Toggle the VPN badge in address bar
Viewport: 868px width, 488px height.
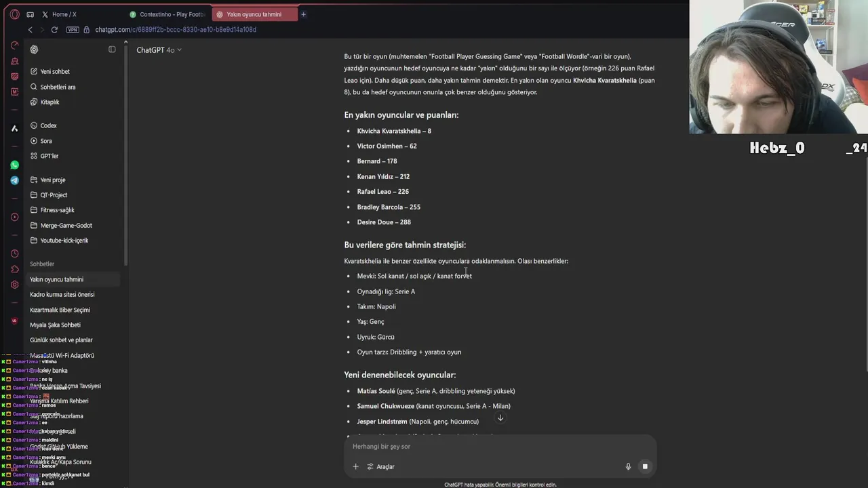pos(73,30)
